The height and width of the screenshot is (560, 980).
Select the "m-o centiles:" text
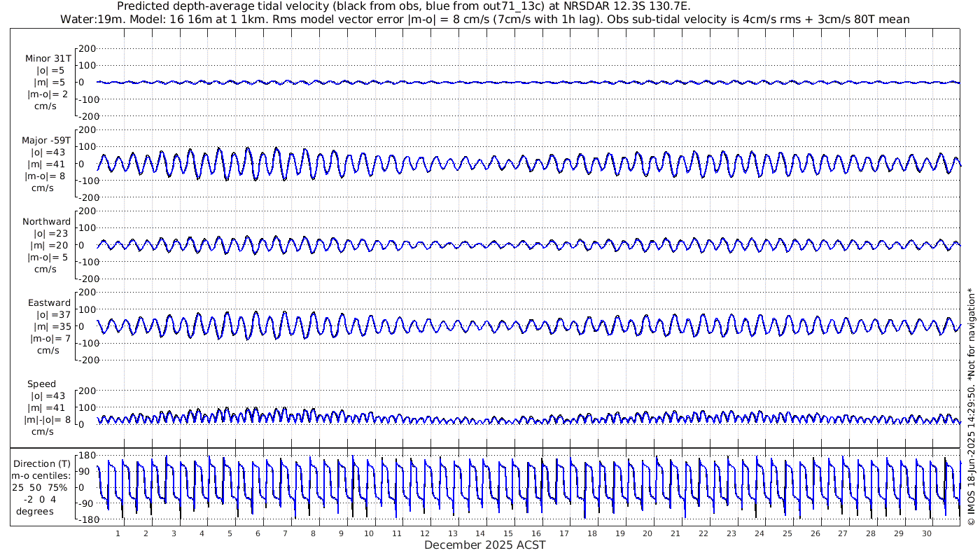click(x=42, y=475)
